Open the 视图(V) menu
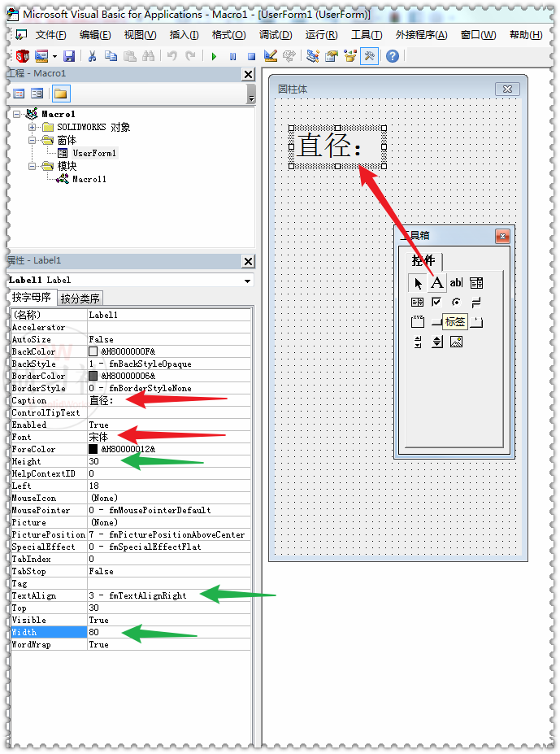 (x=140, y=35)
